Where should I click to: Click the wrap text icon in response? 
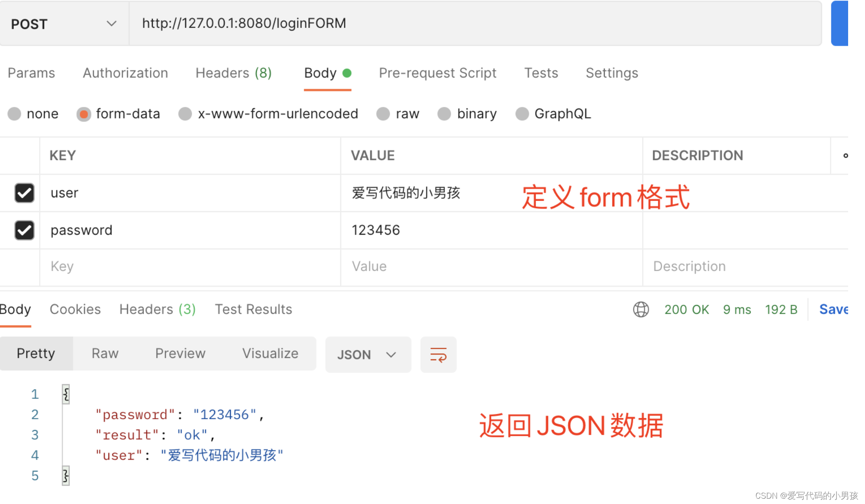pos(438,354)
